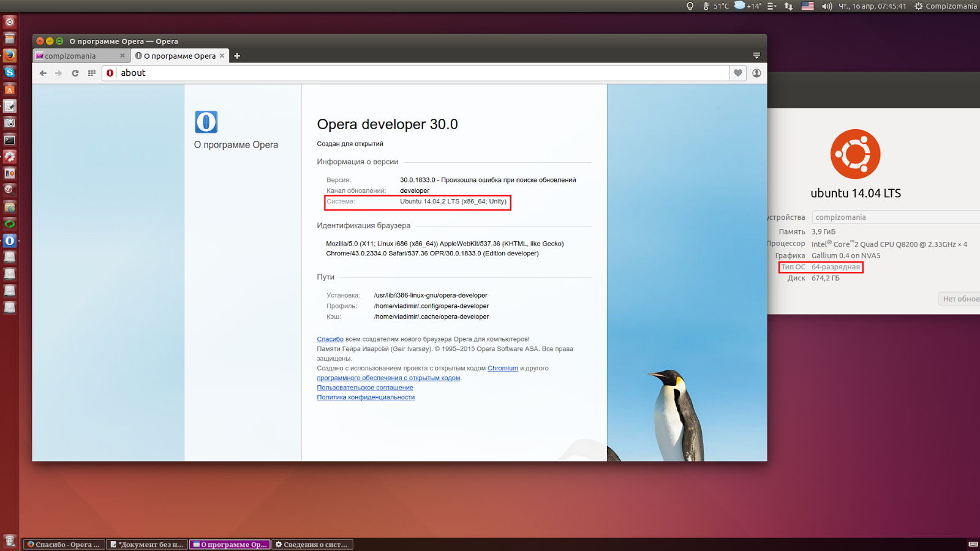Click the 'Opera developer 30.0' heading
The height and width of the screenshot is (551, 980).
tap(387, 124)
